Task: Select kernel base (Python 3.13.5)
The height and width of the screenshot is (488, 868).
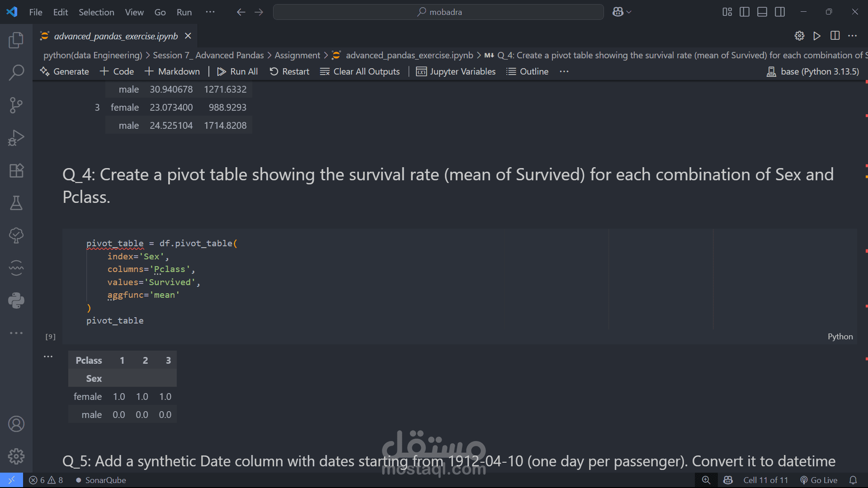Action: coord(813,71)
